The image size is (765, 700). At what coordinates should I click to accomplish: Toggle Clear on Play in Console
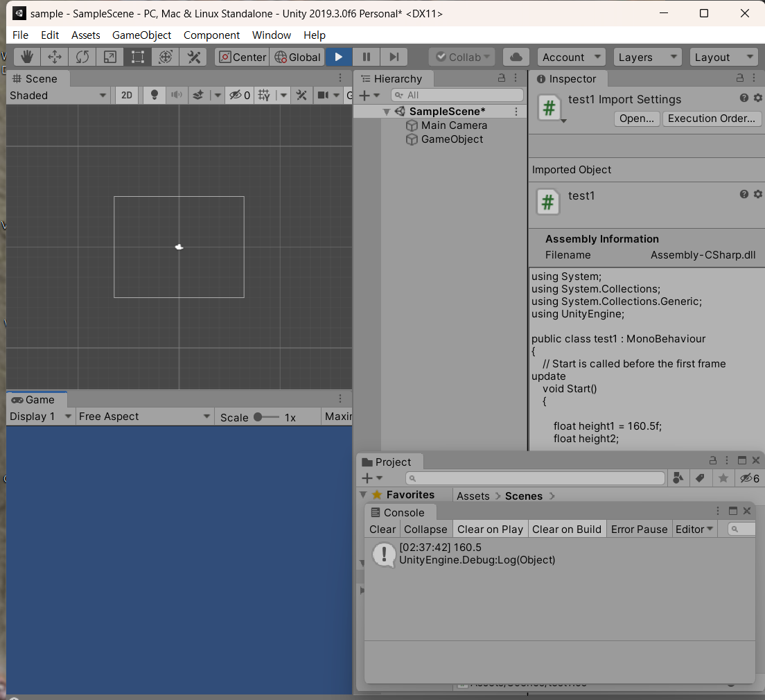490,529
